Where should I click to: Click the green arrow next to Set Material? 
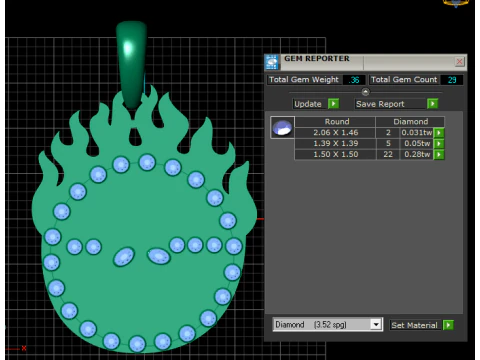click(x=448, y=325)
